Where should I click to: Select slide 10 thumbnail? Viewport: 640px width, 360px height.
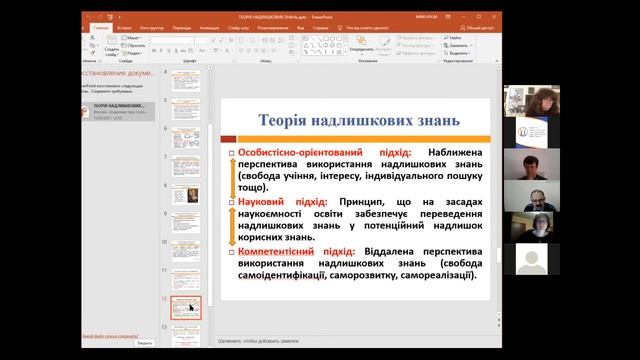tap(186, 251)
